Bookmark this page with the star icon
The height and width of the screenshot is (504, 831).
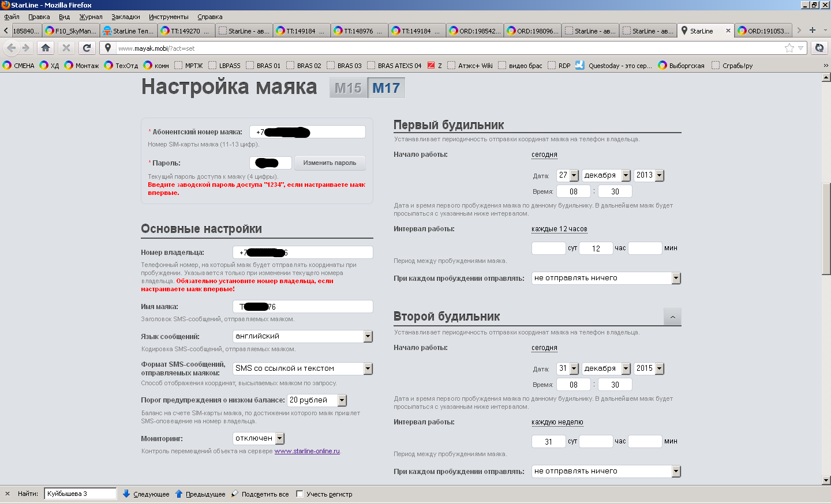coord(789,48)
